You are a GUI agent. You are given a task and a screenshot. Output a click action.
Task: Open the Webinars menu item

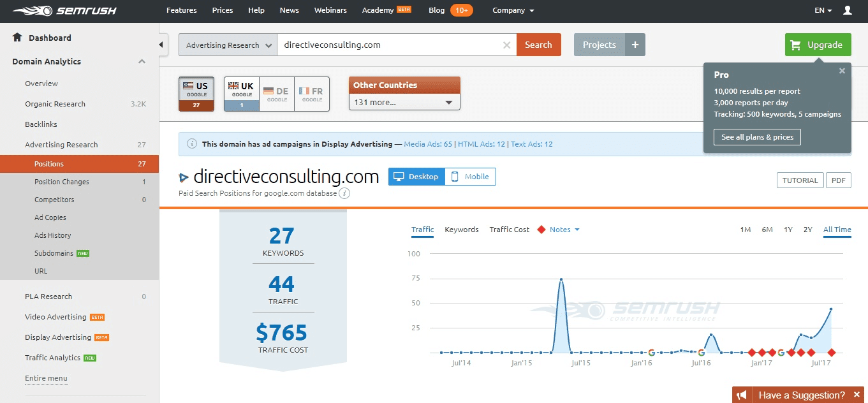pyautogui.click(x=330, y=10)
